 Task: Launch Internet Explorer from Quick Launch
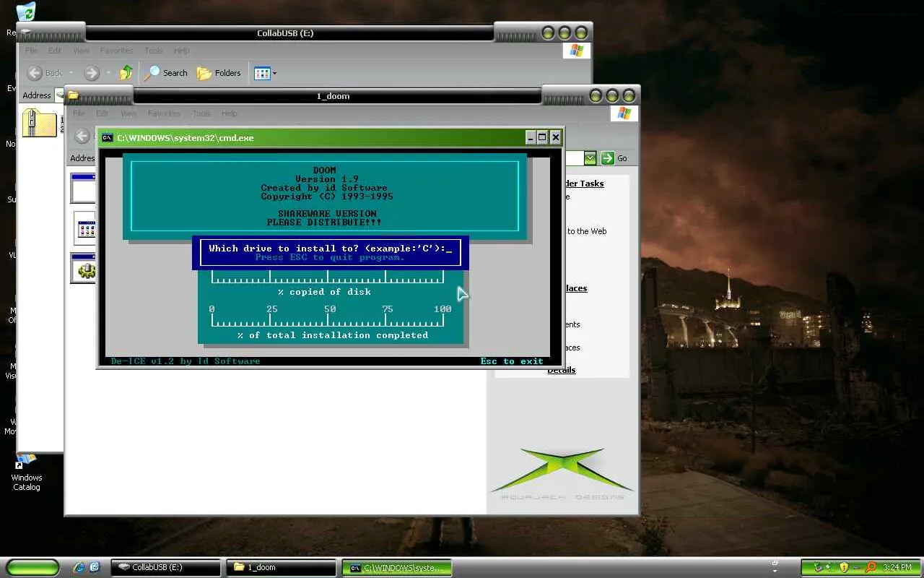79,567
